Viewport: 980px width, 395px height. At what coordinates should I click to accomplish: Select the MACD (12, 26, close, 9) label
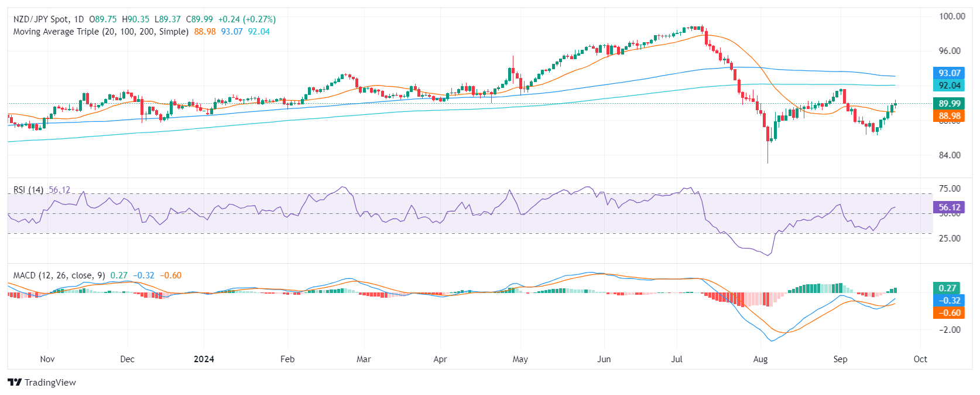pyautogui.click(x=59, y=275)
